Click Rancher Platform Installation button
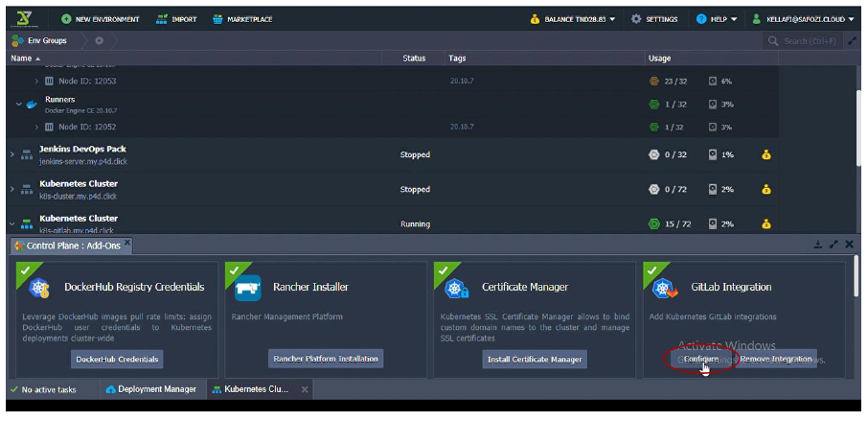This screenshot has width=868, height=421. point(326,359)
